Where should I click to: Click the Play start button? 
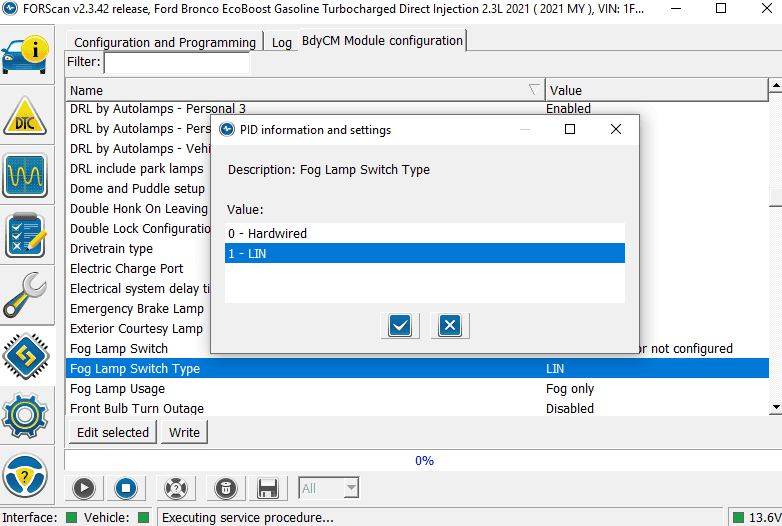click(x=84, y=488)
